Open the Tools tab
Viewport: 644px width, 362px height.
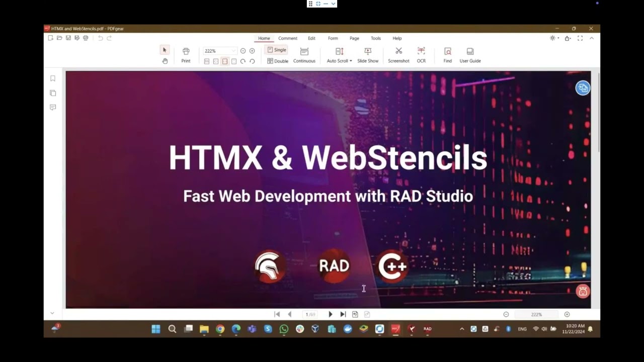pyautogui.click(x=376, y=38)
